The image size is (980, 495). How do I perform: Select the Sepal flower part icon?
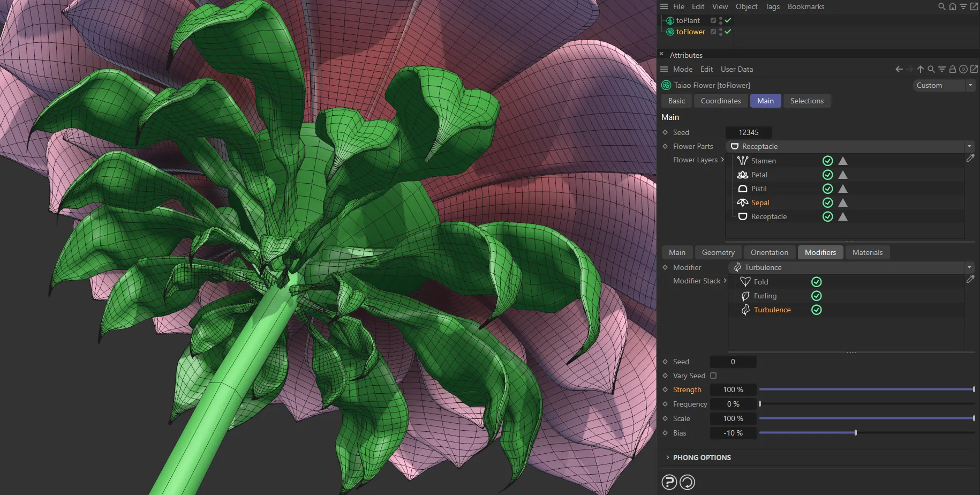coord(743,202)
